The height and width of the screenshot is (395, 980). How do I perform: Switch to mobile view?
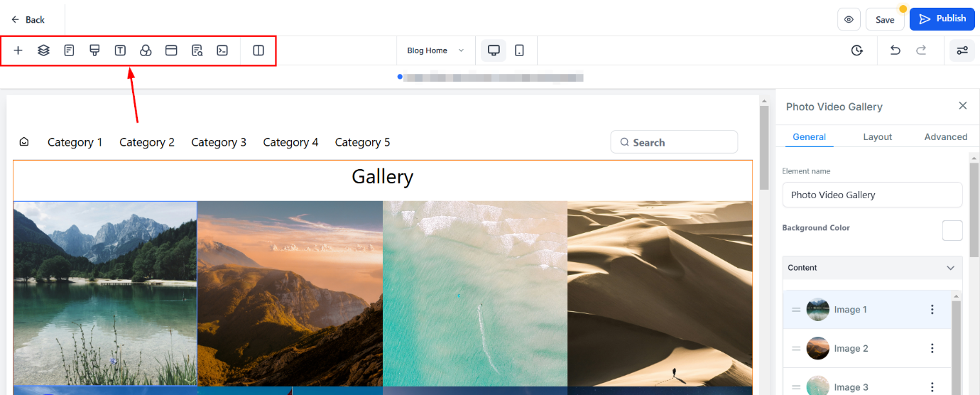(519, 50)
